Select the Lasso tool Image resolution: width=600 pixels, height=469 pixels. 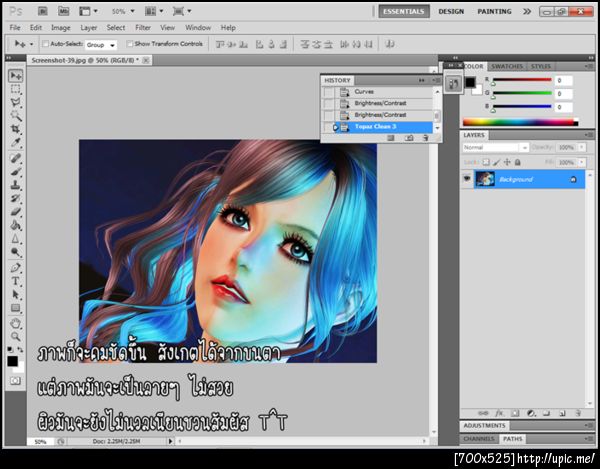coord(16,103)
